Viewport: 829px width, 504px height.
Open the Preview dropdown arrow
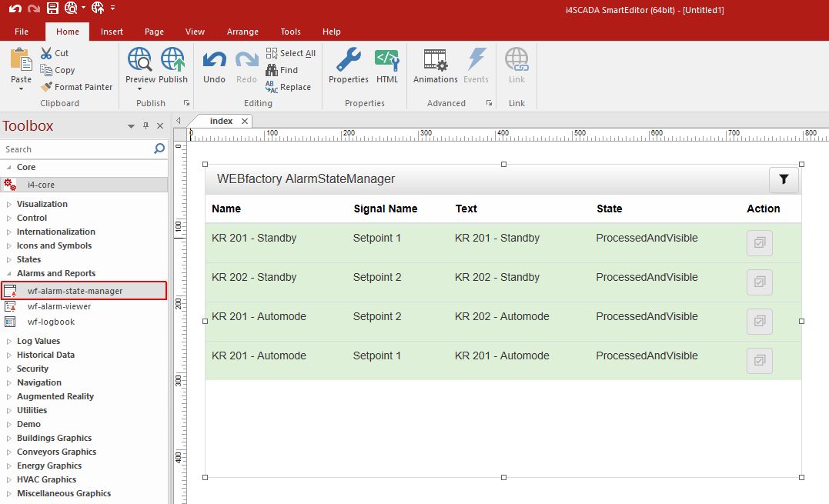coord(139,89)
